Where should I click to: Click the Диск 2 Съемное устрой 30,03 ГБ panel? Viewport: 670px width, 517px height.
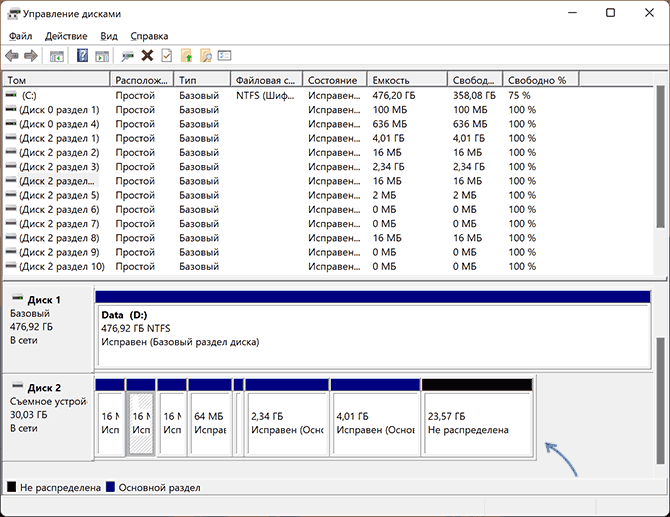48,417
